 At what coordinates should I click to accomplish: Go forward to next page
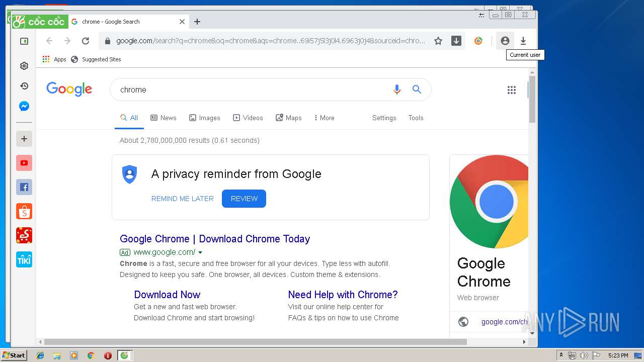pos(67,41)
